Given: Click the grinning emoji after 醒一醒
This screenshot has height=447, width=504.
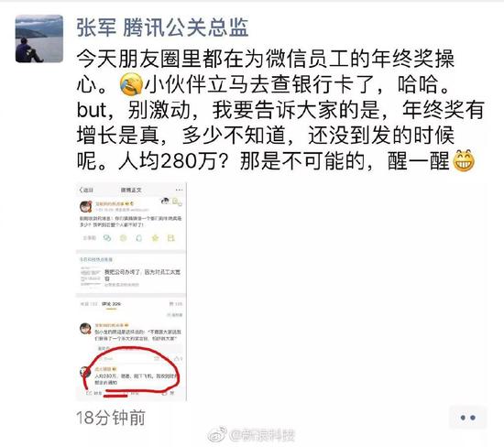Looking at the screenshot, I should pos(464,160).
